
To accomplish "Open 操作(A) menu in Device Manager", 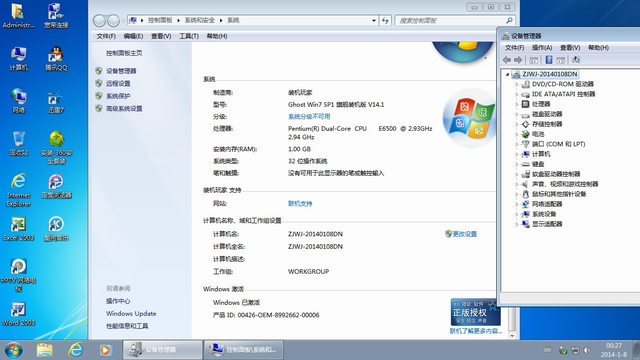I will pos(542,48).
